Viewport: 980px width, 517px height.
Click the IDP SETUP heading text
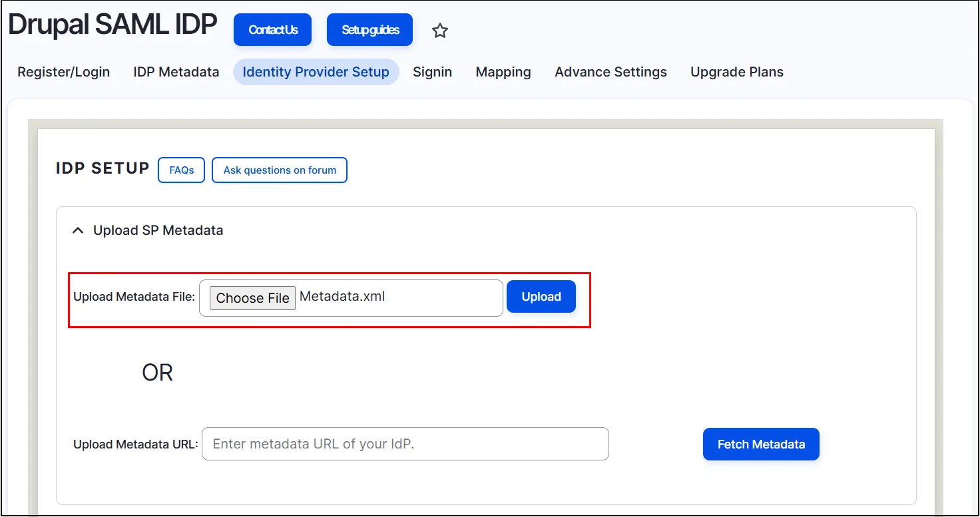[103, 168]
